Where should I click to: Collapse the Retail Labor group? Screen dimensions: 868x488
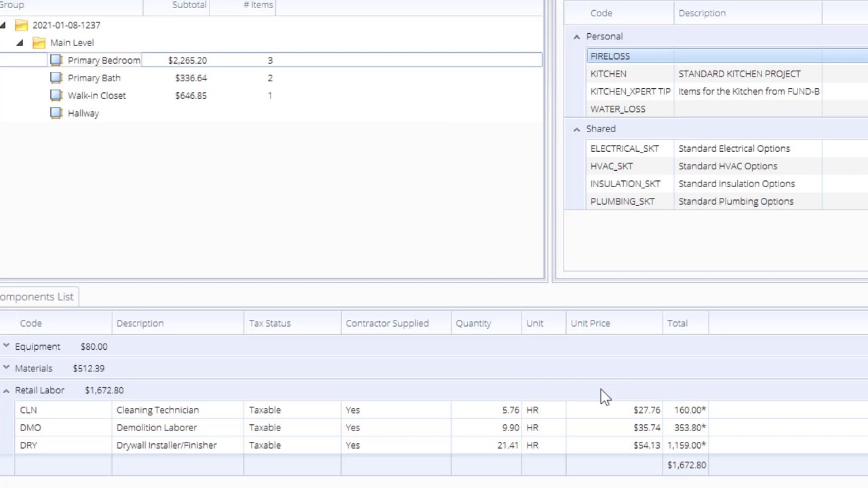pos(6,390)
